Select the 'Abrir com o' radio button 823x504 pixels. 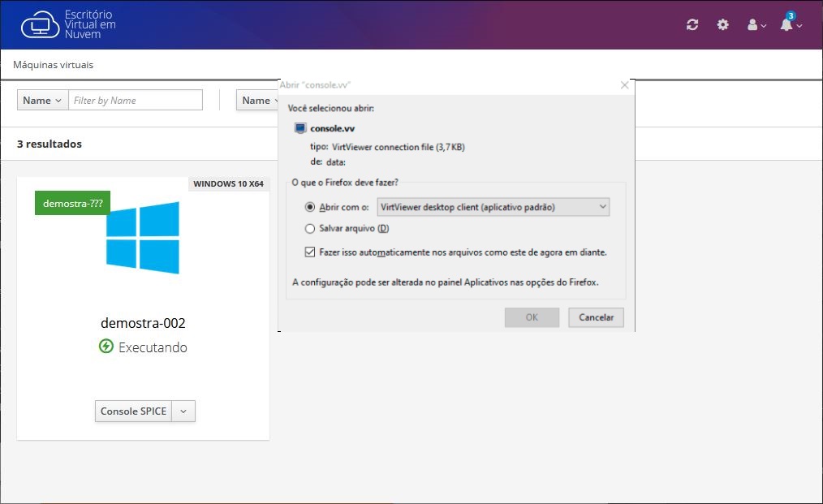[309, 207]
